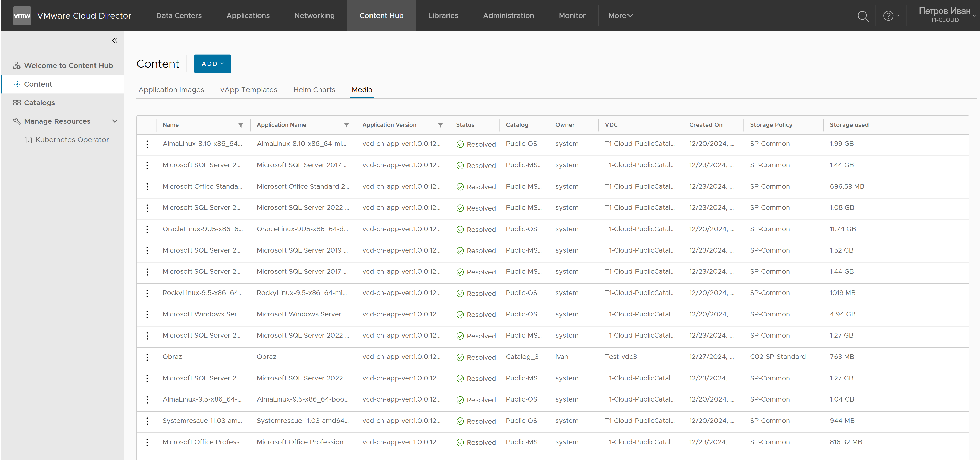This screenshot has height=460, width=980.
Task: Open Monitor in the top navigation
Action: (572, 16)
